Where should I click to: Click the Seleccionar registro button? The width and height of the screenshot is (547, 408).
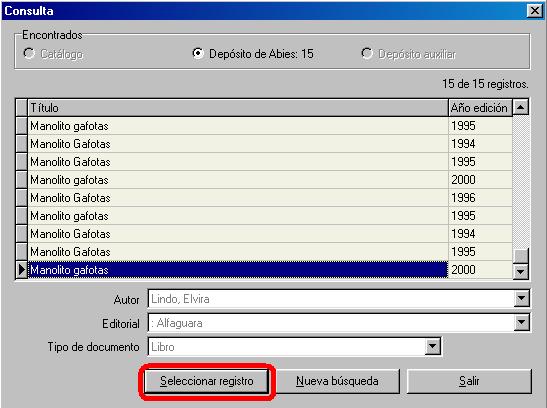207,381
